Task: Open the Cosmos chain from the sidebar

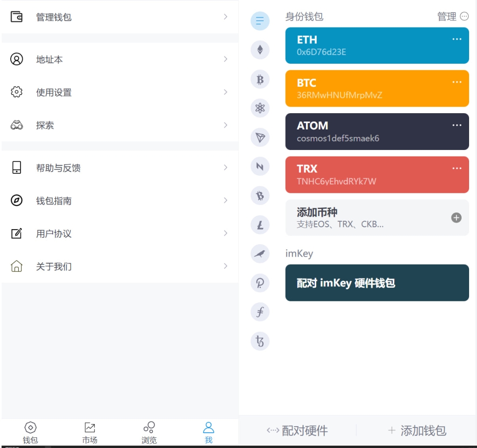Action: coord(260,108)
